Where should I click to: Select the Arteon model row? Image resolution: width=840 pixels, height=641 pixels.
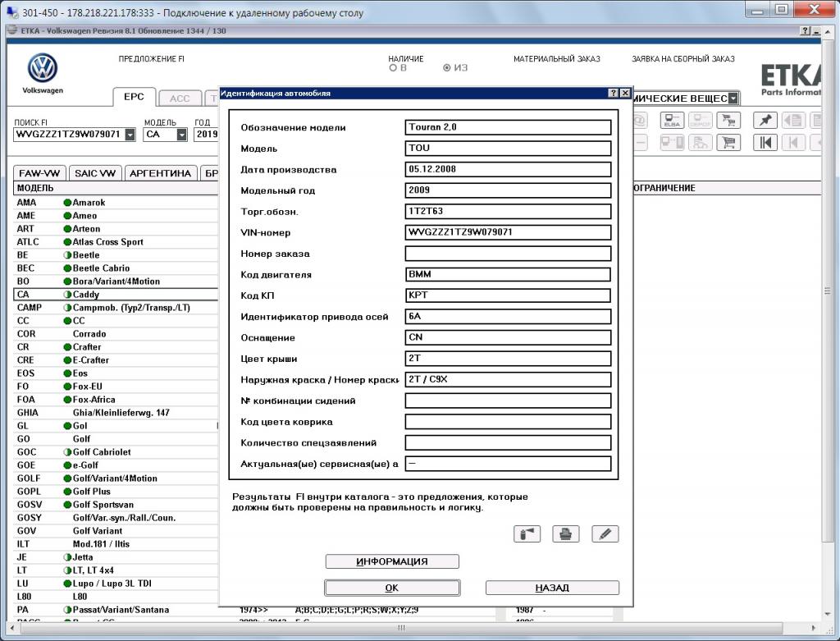click(x=115, y=229)
